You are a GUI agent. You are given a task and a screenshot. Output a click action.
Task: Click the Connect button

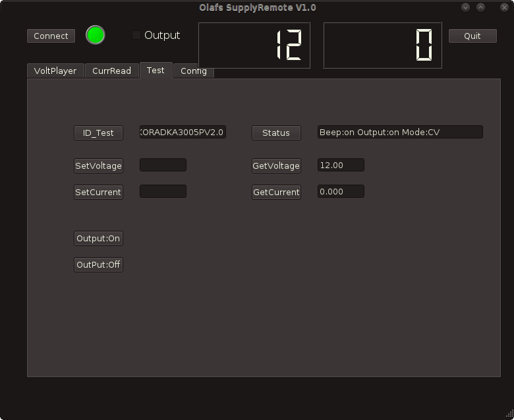(51, 36)
